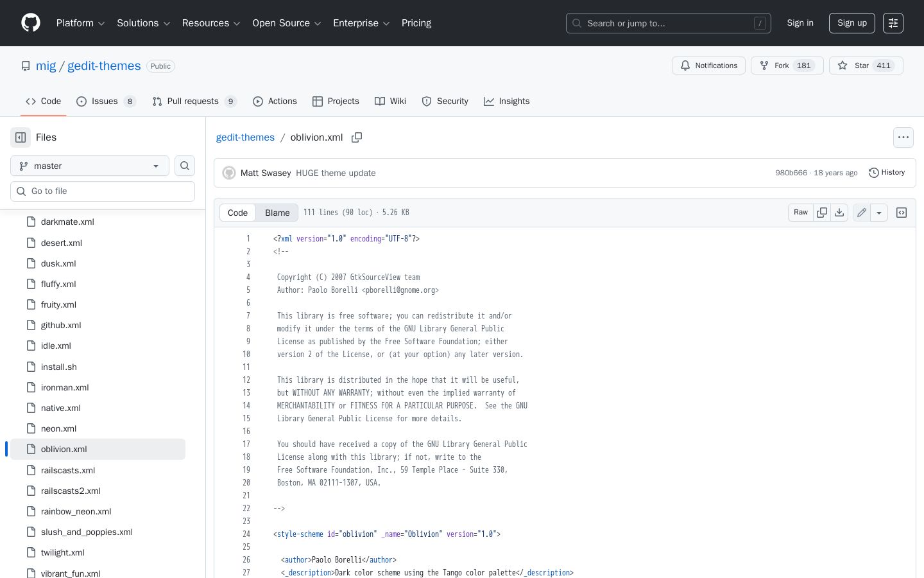Open darkmate.xml in file tree
Screen dimensions: 924x578
(98, 222)
